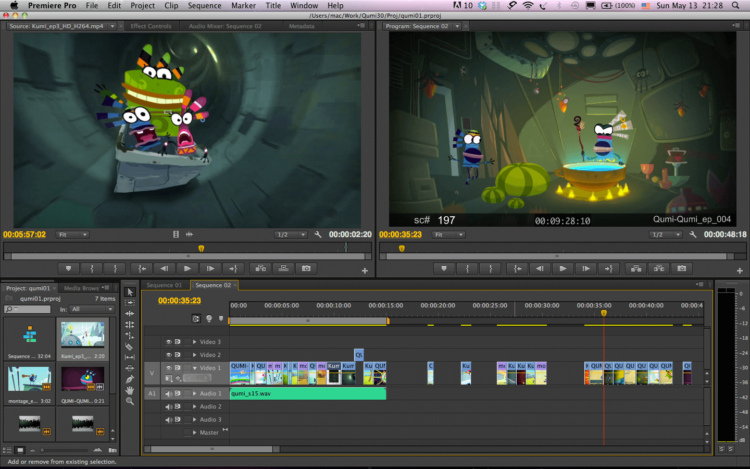Switch Project panel to list view
750x469 pixels.
(7, 450)
